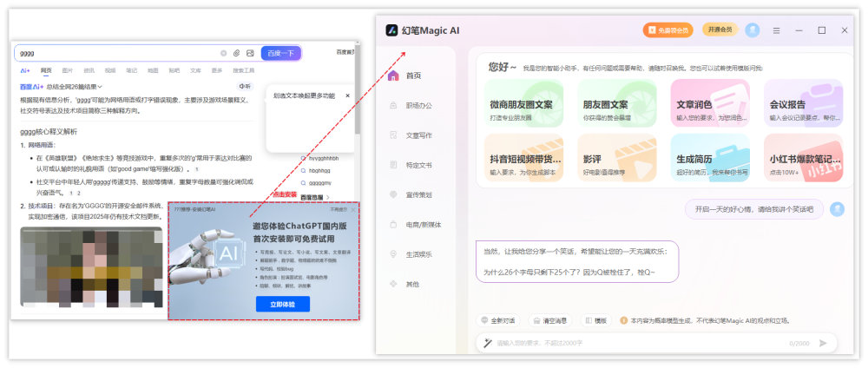
Task: Click the 幻笔Magic AI logo icon
Action: tap(392, 30)
